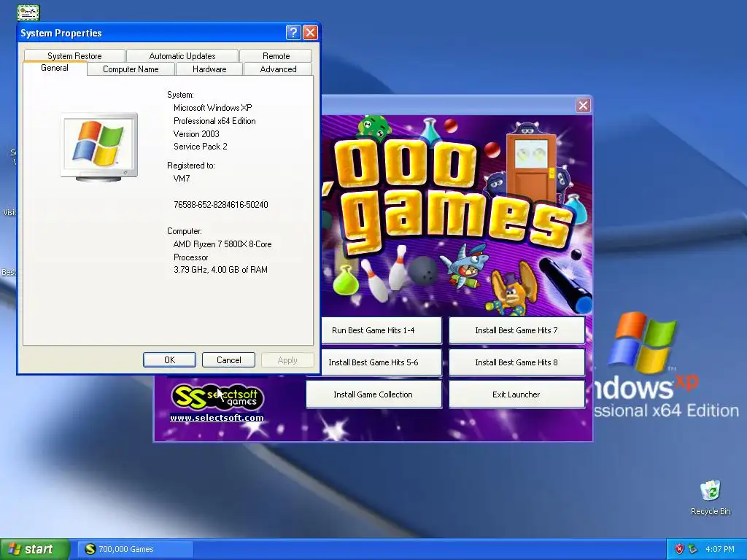Click the network connection tray icon
The height and width of the screenshot is (560, 747).
tap(693, 549)
